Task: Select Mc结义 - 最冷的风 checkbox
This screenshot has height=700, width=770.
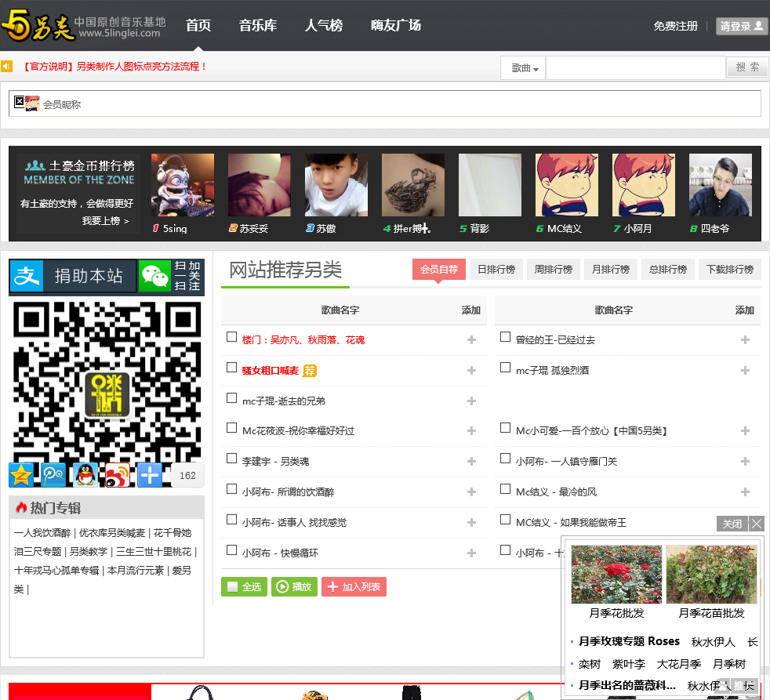Action: click(505, 488)
